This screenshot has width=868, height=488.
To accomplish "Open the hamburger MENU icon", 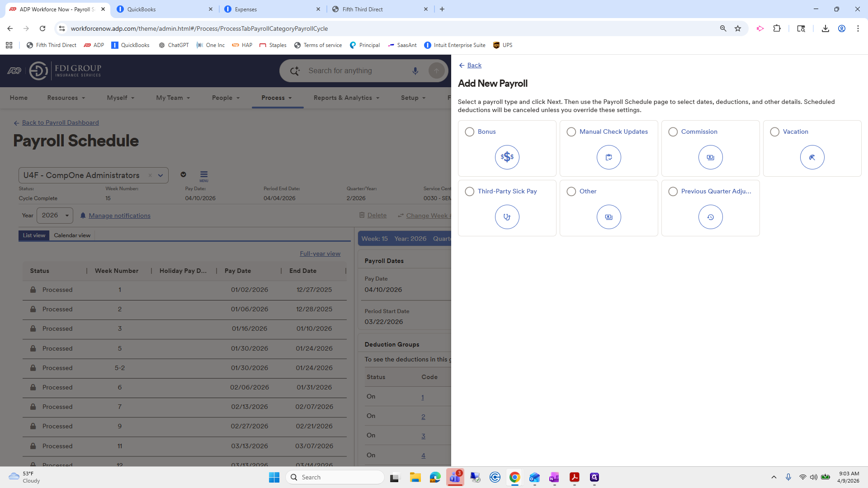I will tap(204, 176).
